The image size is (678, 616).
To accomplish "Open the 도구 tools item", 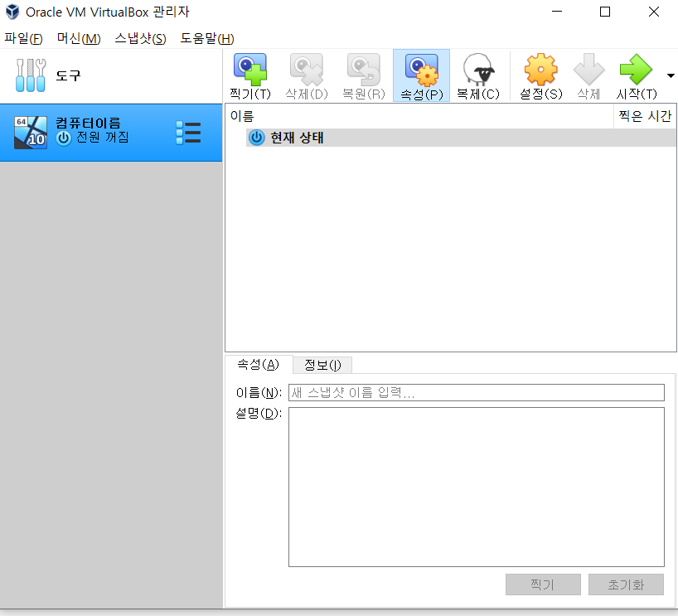I will click(111, 75).
